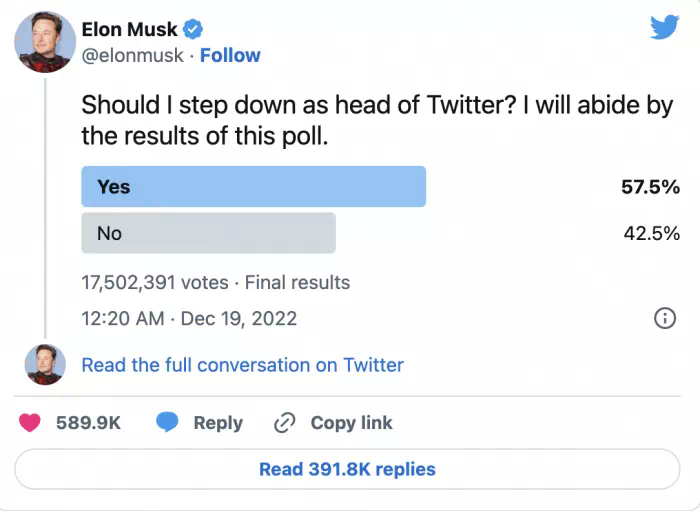Open the tweet info circle icon
The width and height of the screenshot is (700, 511).
click(664, 319)
